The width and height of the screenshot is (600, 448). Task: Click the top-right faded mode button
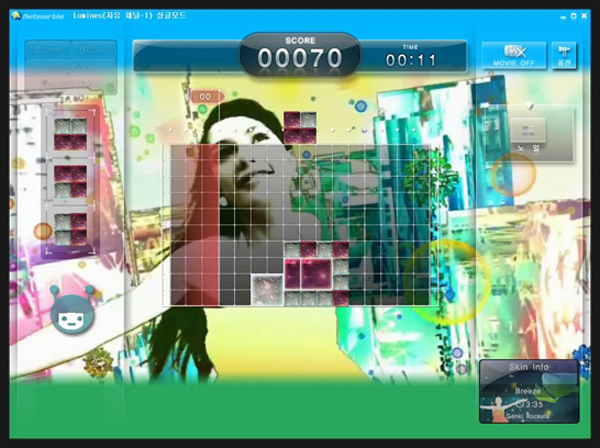point(95,49)
